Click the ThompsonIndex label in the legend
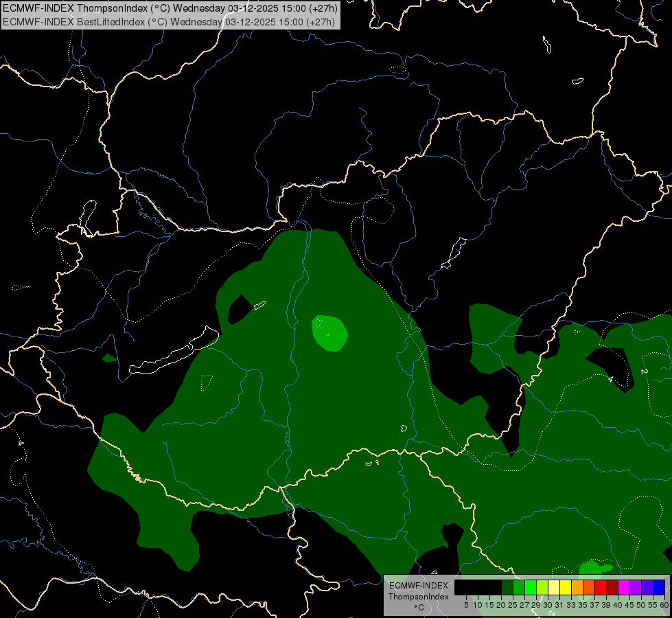 pyautogui.click(x=419, y=597)
